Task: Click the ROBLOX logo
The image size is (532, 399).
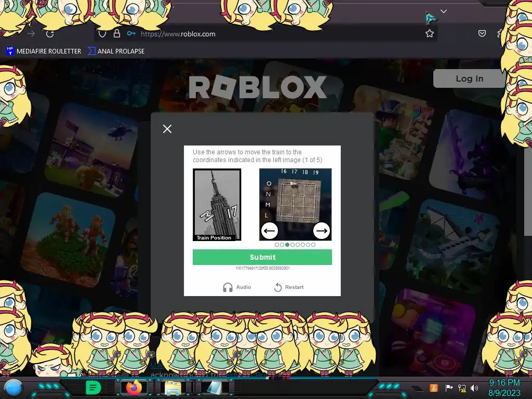Action: pos(258,87)
